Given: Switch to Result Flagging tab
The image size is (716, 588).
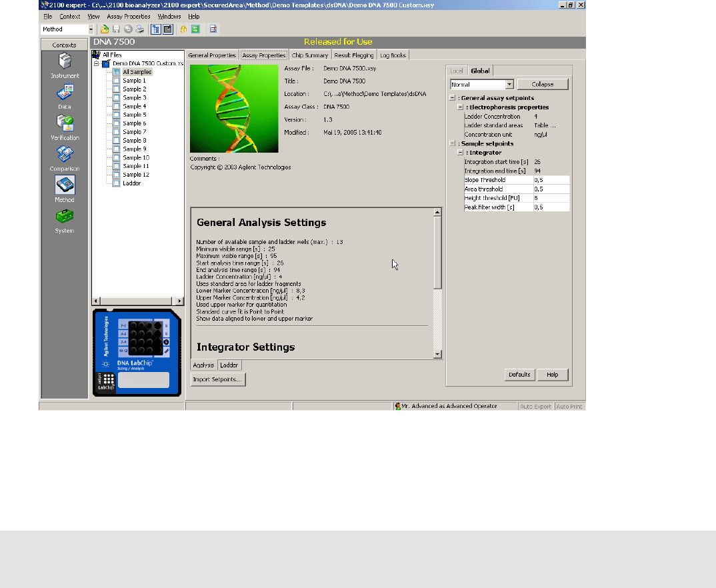Looking at the screenshot, I should coord(354,55).
